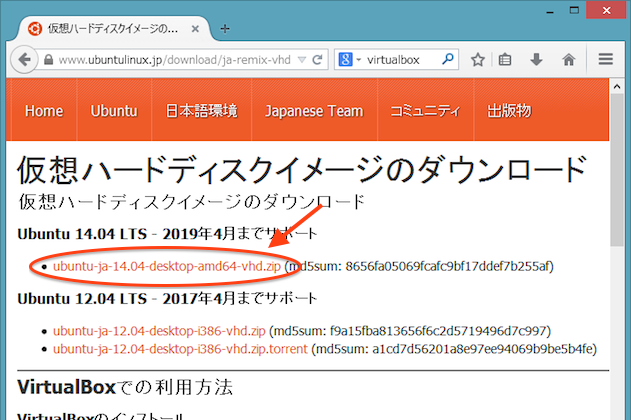Image resolution: width=631 pixels, height=420 pixels.
Task: Open the downloads arrow panel
Action: pyautogui.click(x=537, y=60)
